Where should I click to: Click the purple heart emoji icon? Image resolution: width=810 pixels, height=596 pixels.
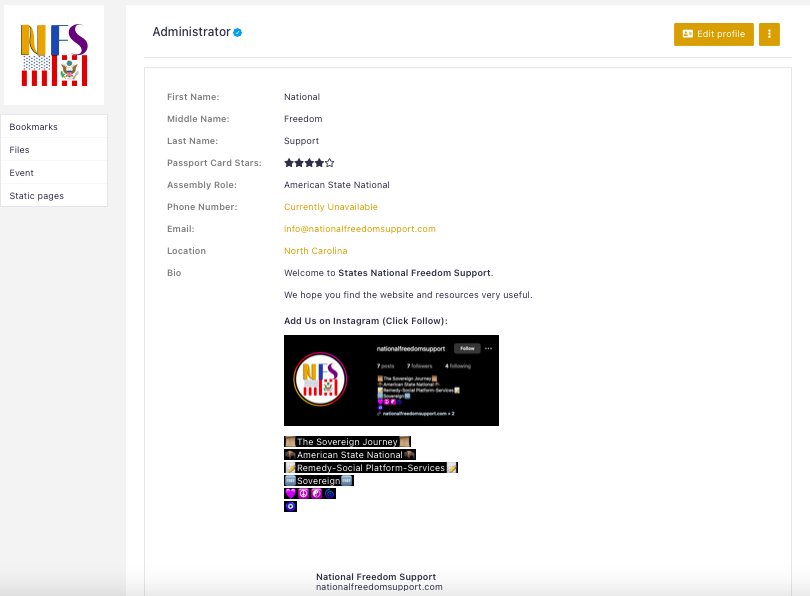tap(290, 494)
